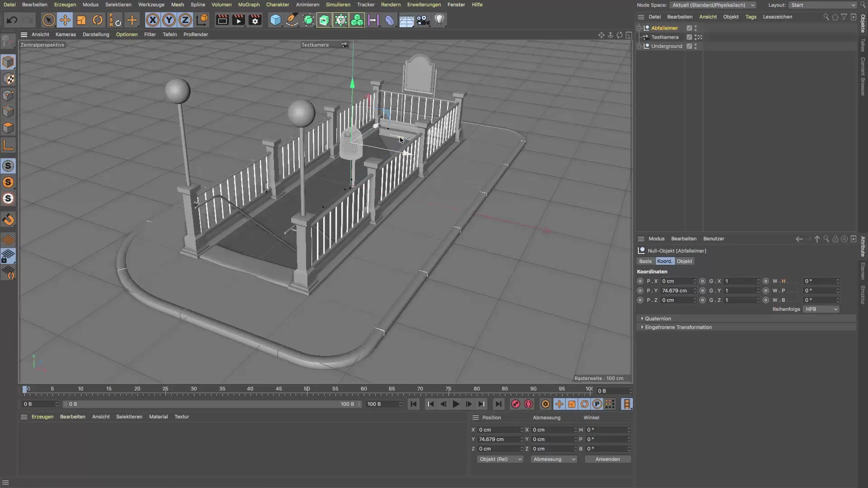This screenshot has height=488, width=868.
Task: Open the Erzeugen menu
Action: coord(65,5)
